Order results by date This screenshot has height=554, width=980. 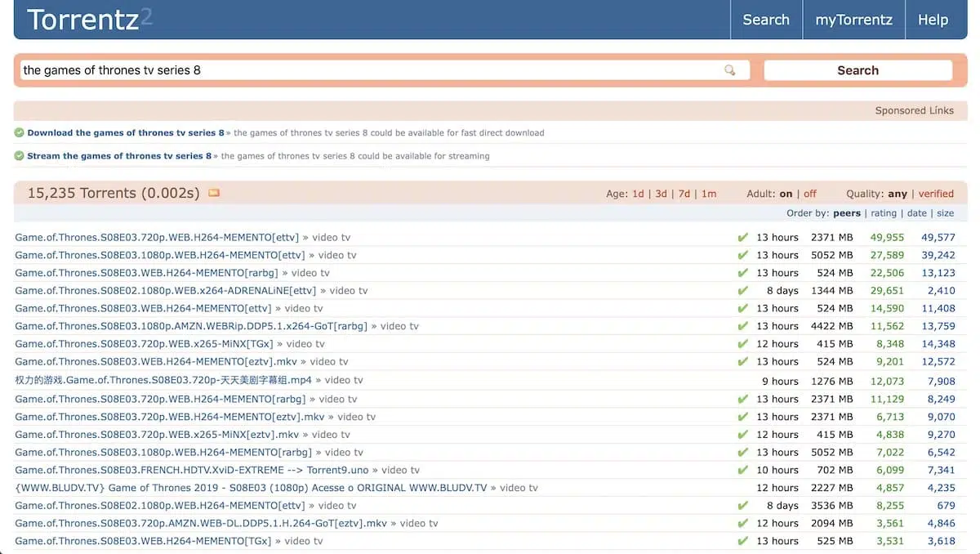coord(917,213)
